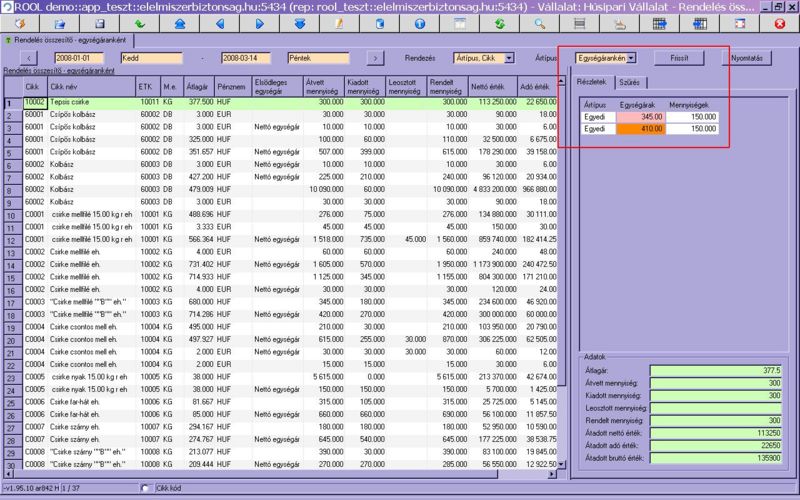Click the blue right arrow toolbar icon

(x=259, y=23)
